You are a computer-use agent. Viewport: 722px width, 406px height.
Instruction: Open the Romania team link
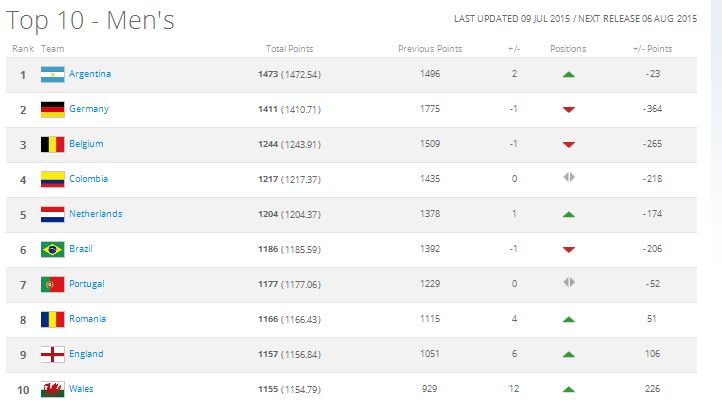coord(87,319)
